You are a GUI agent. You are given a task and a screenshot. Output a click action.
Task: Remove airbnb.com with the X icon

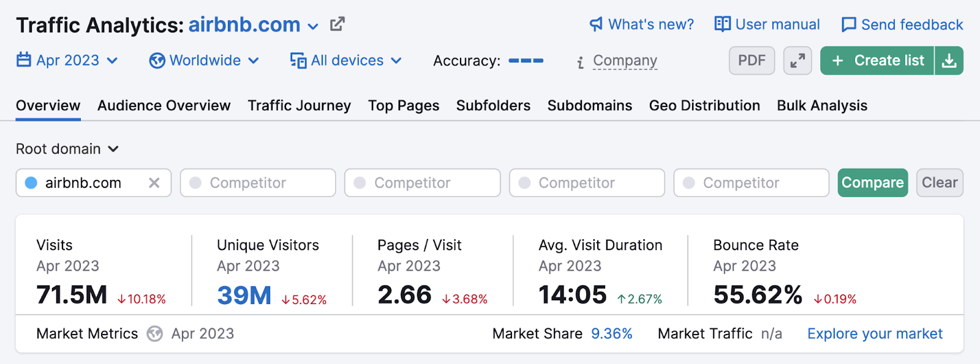coord(154,183)
